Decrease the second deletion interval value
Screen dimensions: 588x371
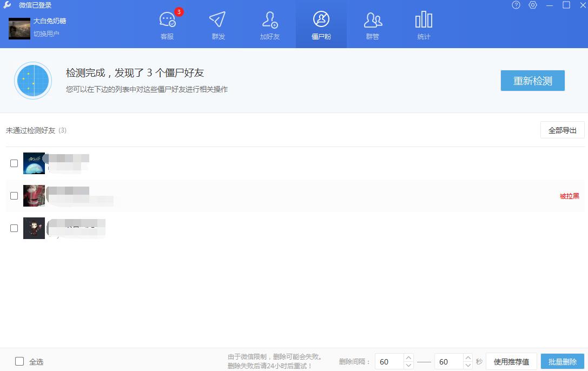tap(468, 365)
